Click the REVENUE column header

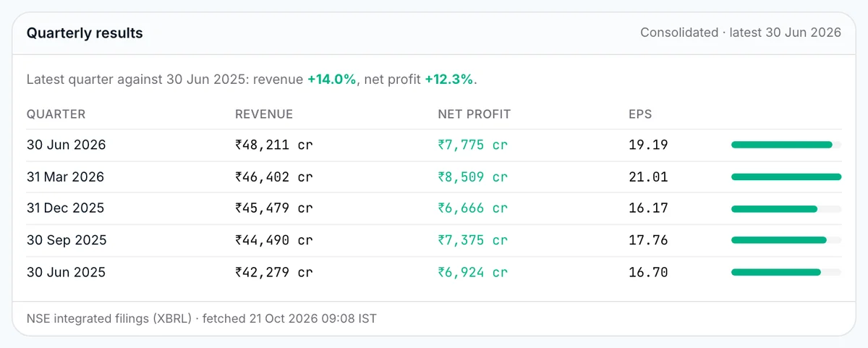coord(264,114)
